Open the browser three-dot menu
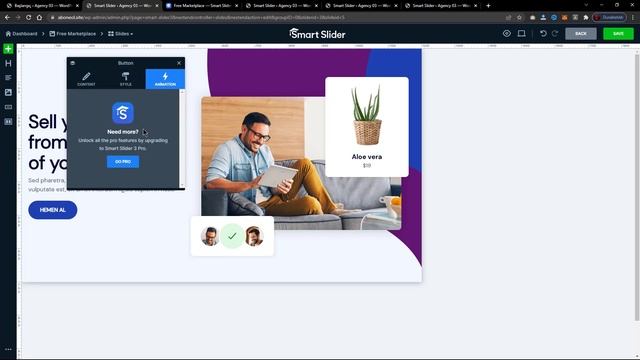640x360 pixels. [633, 18]
